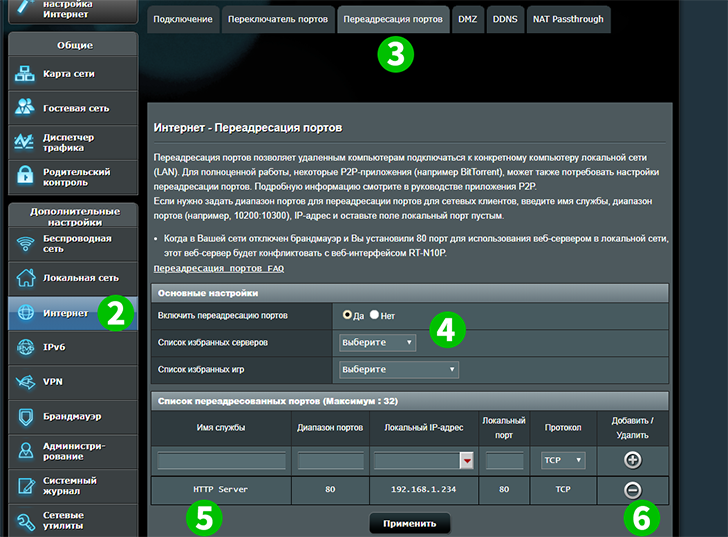Open the VPN arrows icon

point(26,382)
